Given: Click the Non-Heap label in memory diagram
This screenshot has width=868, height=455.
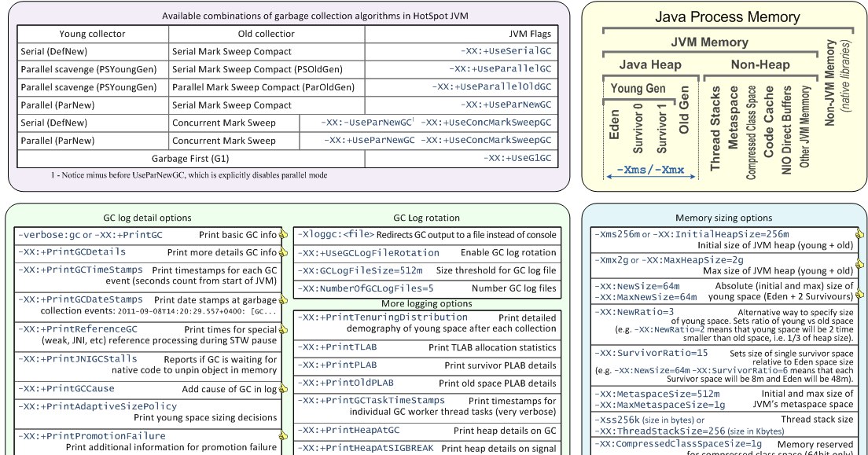Looking at the screenshot, I should [x=760, y=64].
